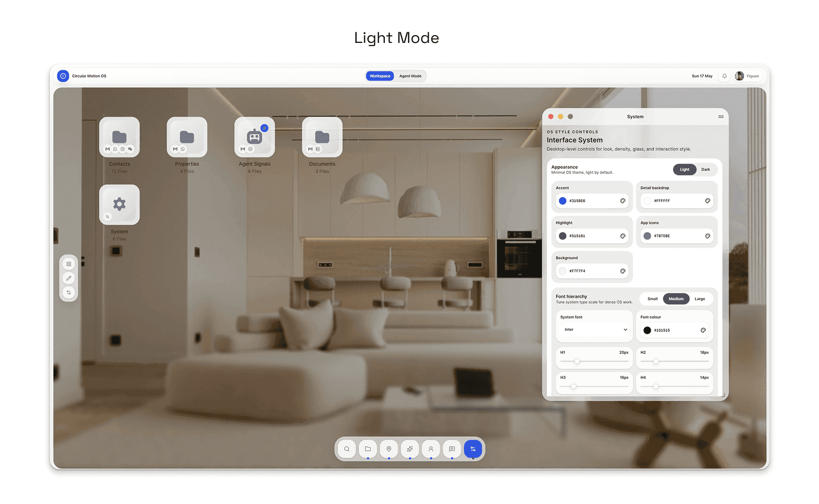Select Small font hierarchy size

click(x=653, y=299)
